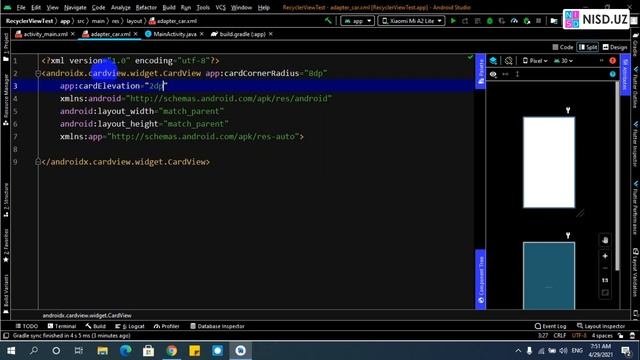Screen dimensions: 640x360
Task: Open the Refactor menu
Action: click(x=146, y=7)
